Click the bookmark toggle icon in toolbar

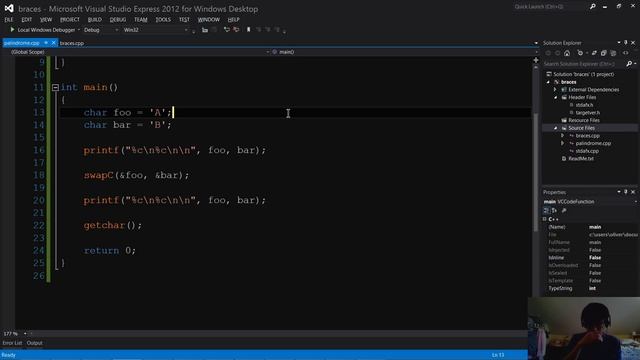pos(248,30)
